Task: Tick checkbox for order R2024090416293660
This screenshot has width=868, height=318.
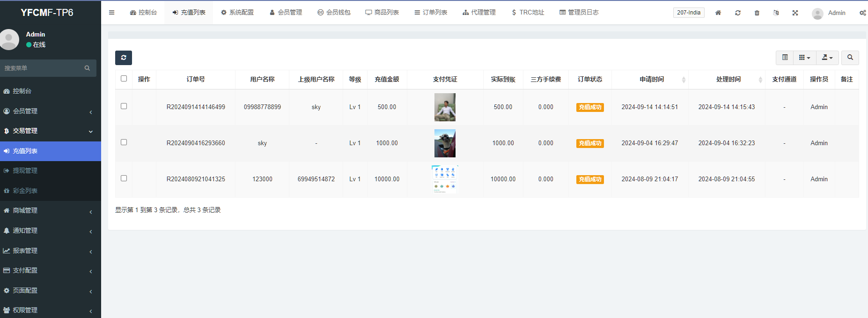Action: click(x=124, y=142)
